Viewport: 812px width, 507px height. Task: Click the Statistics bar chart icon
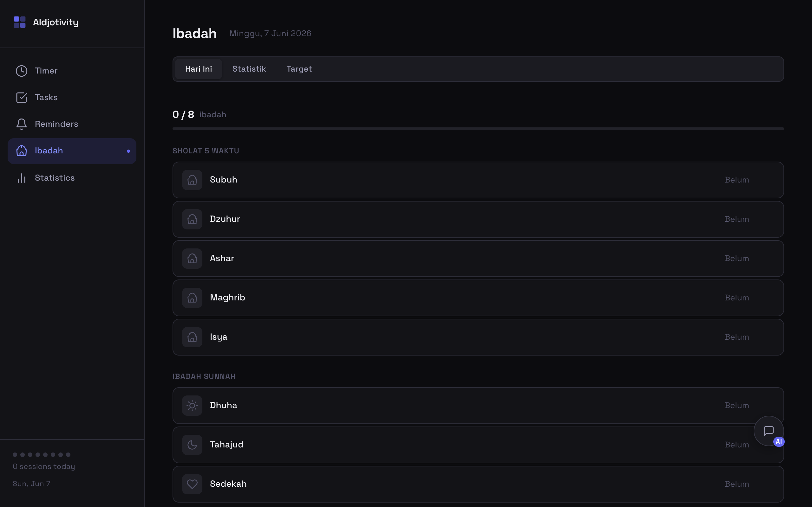pyautogui.click(x=22, y=178)
